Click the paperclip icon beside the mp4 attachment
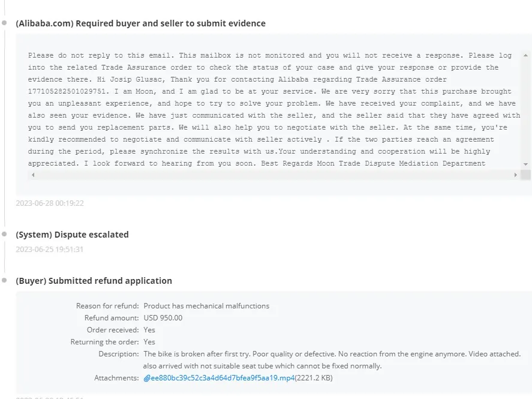Screen dimensions: 532x399 point(146,379)
